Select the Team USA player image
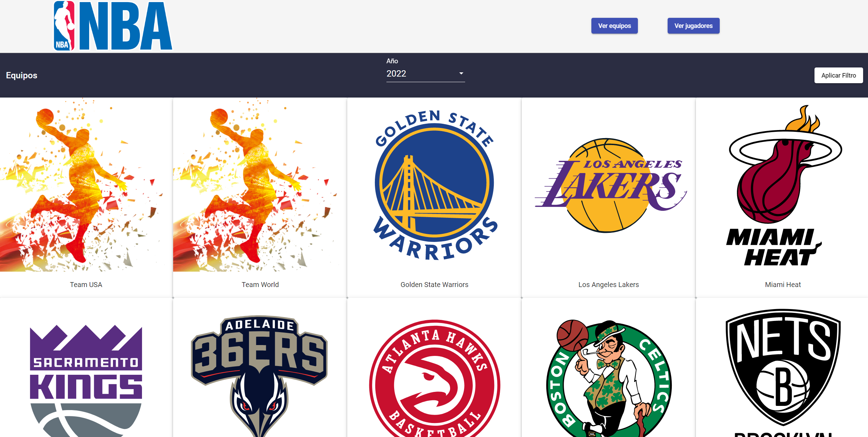Screen dimensions: 868x437 point(86,185)
